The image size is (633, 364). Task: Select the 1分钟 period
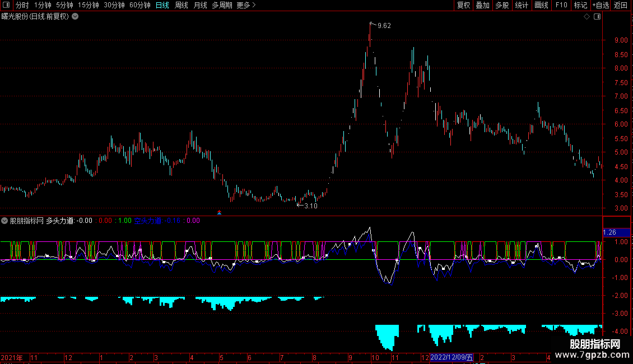click(x=43, y=5)
